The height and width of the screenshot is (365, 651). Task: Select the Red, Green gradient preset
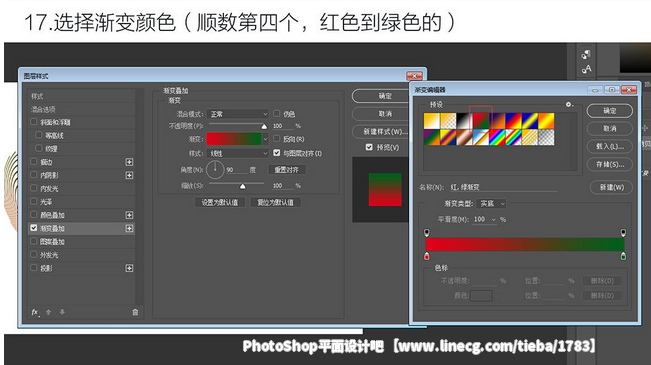[481, 121]
